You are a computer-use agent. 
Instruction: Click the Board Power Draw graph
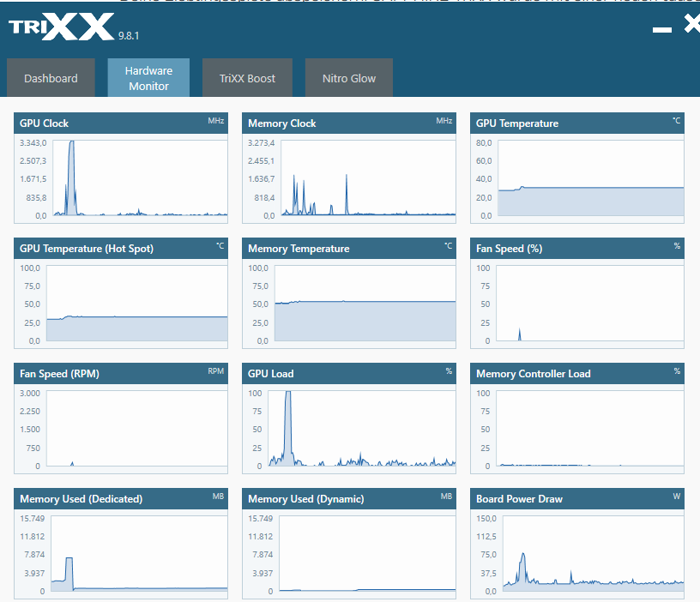[594, 554]
